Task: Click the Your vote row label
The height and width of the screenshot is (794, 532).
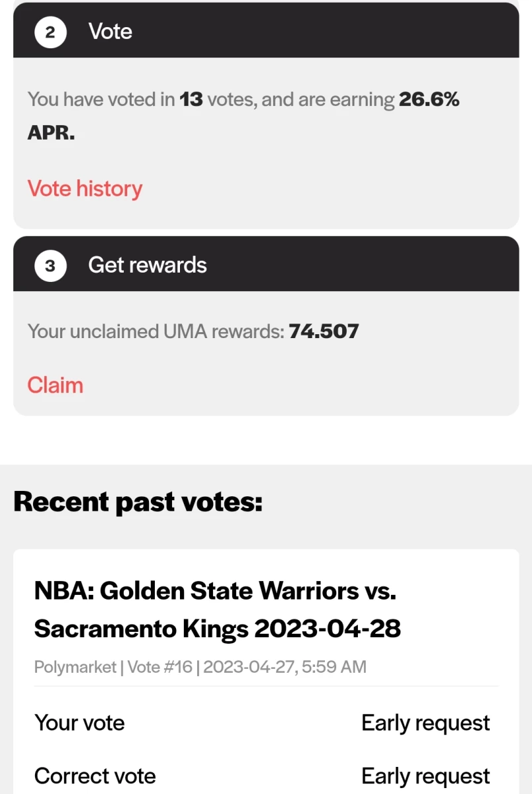Action: tap(79, 723)
